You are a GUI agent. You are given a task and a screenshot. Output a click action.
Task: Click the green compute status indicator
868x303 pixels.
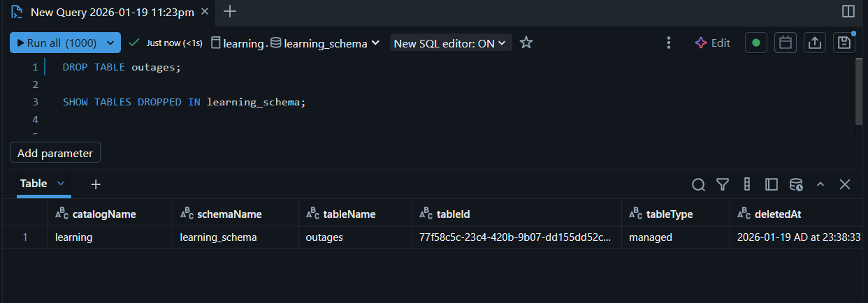(755, 43)
